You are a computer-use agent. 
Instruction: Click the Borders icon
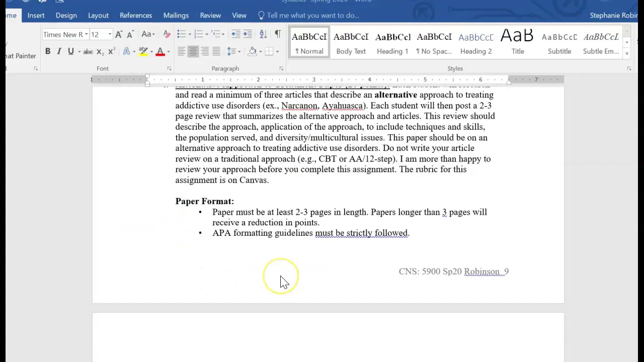coord(269,51)
